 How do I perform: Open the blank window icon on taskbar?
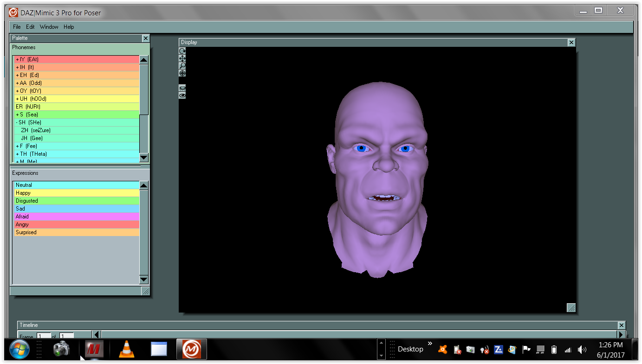pyautogui.click(x=159, y=349)
